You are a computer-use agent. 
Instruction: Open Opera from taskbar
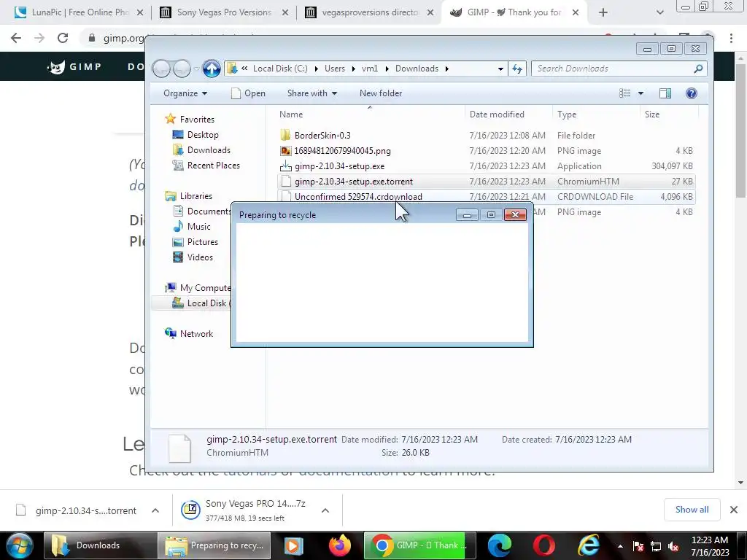coord(544,545)
